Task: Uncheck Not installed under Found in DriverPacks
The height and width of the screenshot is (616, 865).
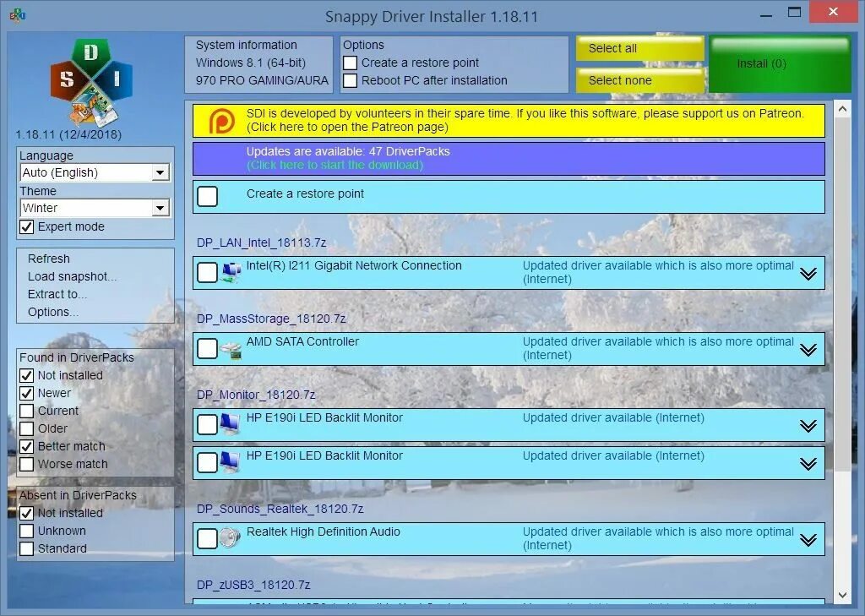Action: (26, 375)
